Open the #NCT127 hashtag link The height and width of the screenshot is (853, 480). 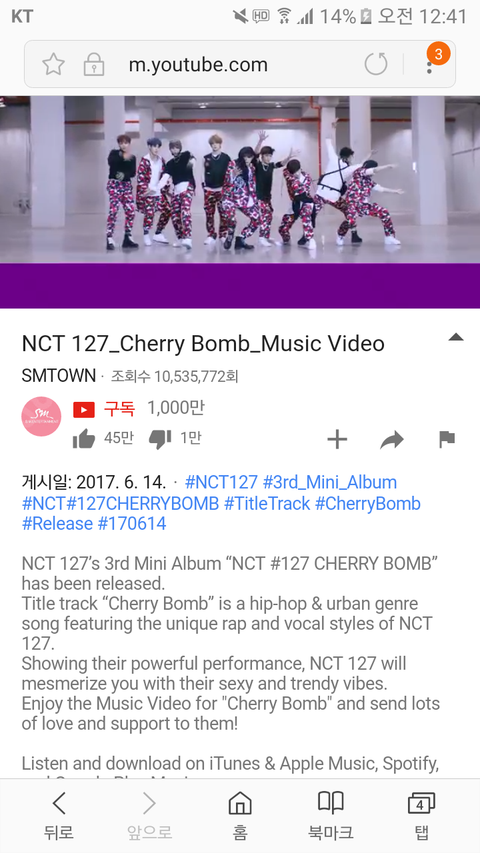point(221,482)
